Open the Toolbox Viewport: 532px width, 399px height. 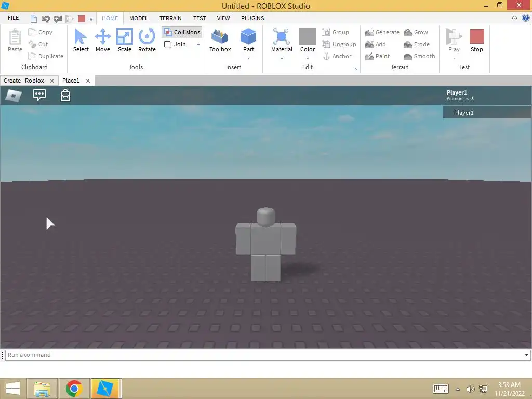click(220, 41)
